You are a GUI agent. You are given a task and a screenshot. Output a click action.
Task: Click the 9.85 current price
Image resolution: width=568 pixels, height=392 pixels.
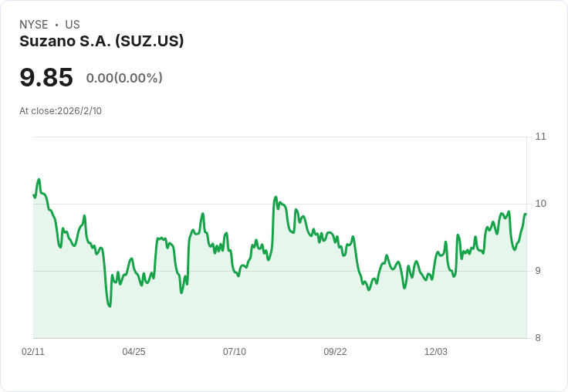coord(46,77)
